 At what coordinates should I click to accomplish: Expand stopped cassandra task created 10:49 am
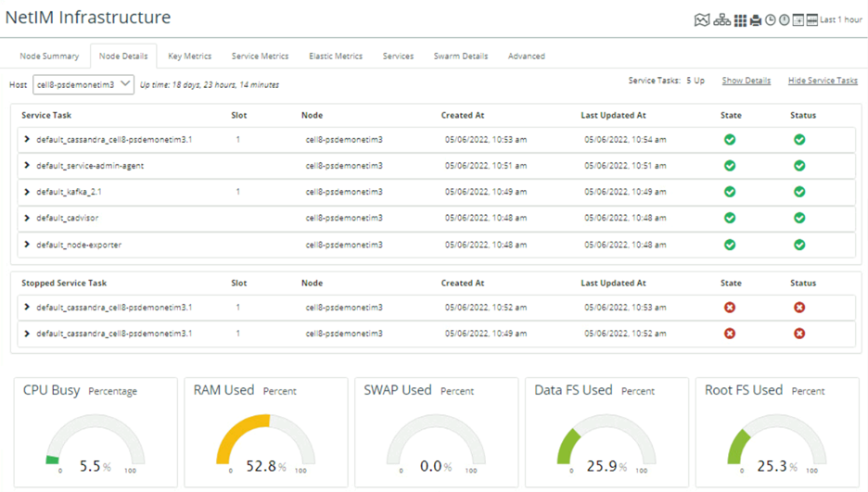point(27,334)
